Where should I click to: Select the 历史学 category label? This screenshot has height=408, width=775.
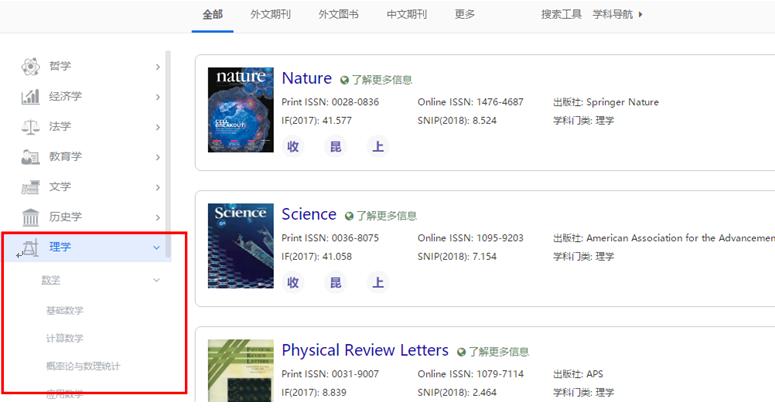(65, 217)
